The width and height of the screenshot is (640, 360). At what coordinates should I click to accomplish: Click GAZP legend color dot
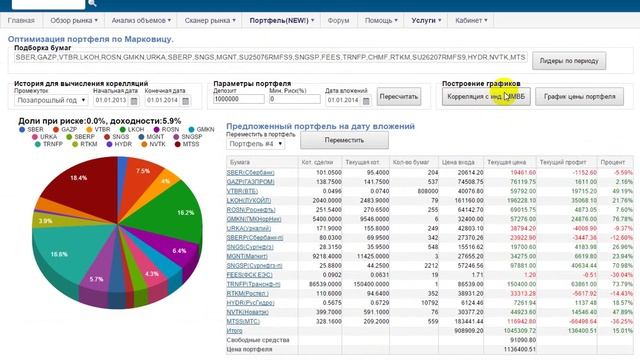56,129
